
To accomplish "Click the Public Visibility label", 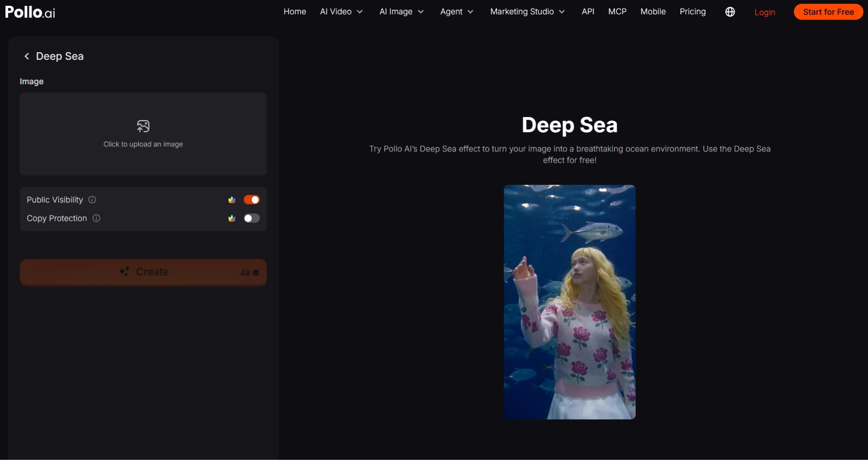I will [55, 200].
